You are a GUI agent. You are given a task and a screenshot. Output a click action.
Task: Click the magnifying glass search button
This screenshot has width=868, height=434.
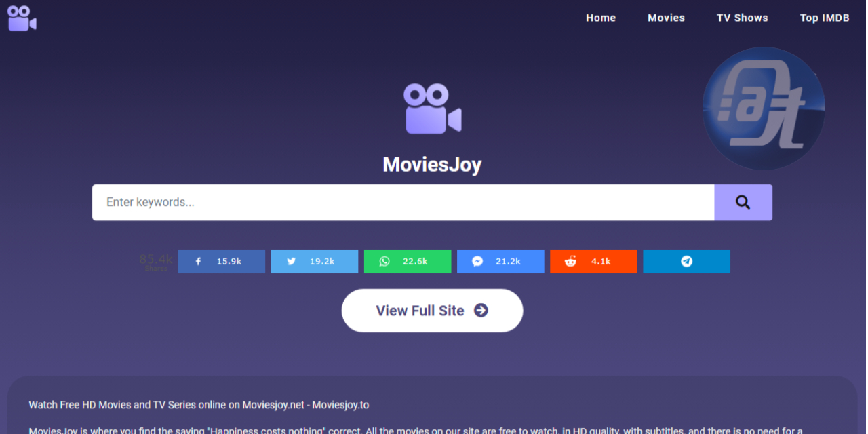click(x=743, y=202)
